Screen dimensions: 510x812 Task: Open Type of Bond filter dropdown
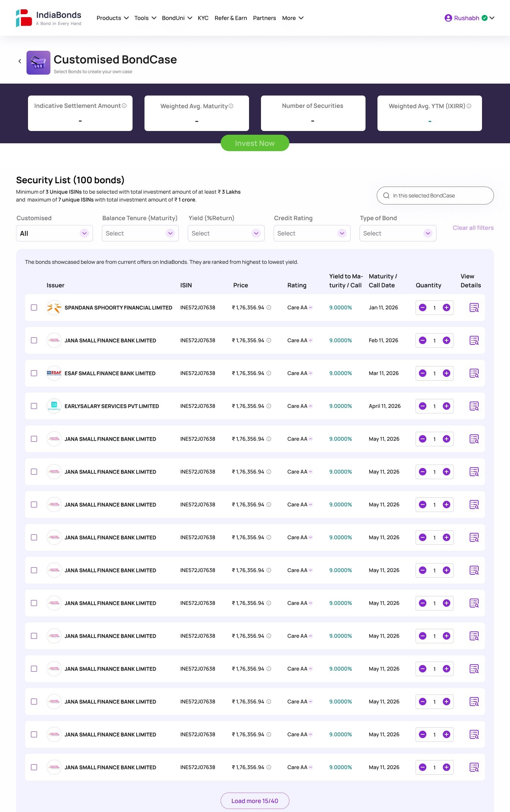point(398,233)
